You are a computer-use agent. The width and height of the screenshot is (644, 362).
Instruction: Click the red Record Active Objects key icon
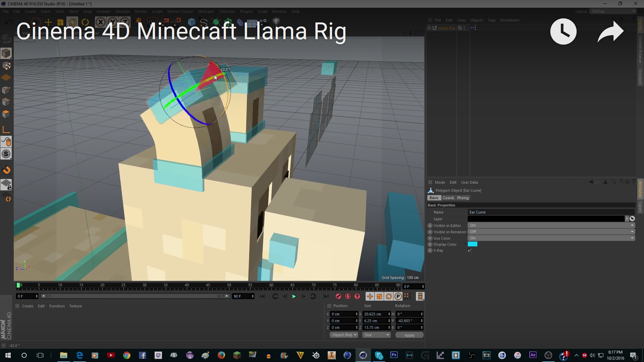click(338, 296)
